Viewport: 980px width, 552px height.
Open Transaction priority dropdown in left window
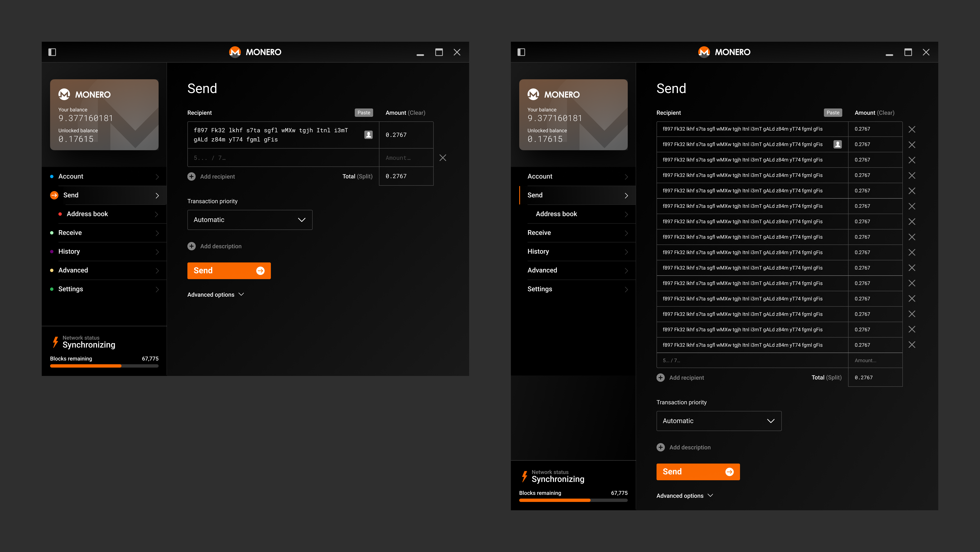[250, 220]
